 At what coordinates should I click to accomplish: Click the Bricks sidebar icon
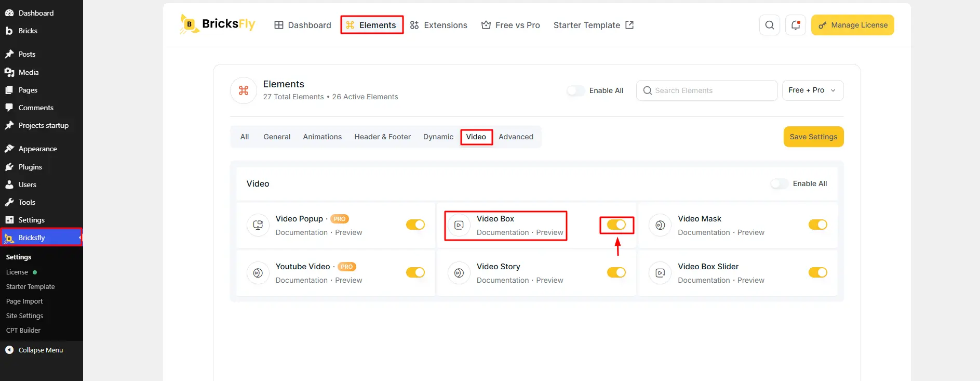click(9, 31)
